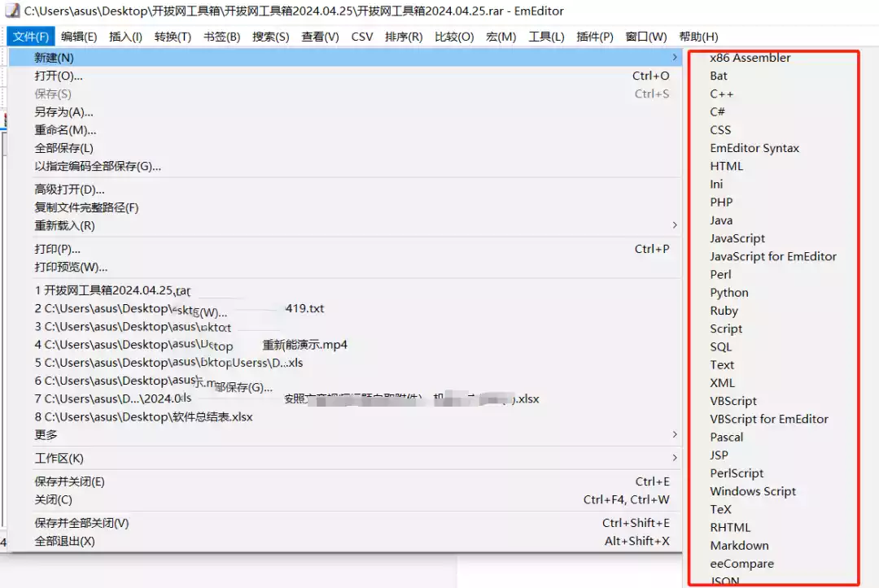Viewport: 879px width, 588px height.
Task: Choose JavaScript for EmEditor entry
Action: [x=773, y=256]
